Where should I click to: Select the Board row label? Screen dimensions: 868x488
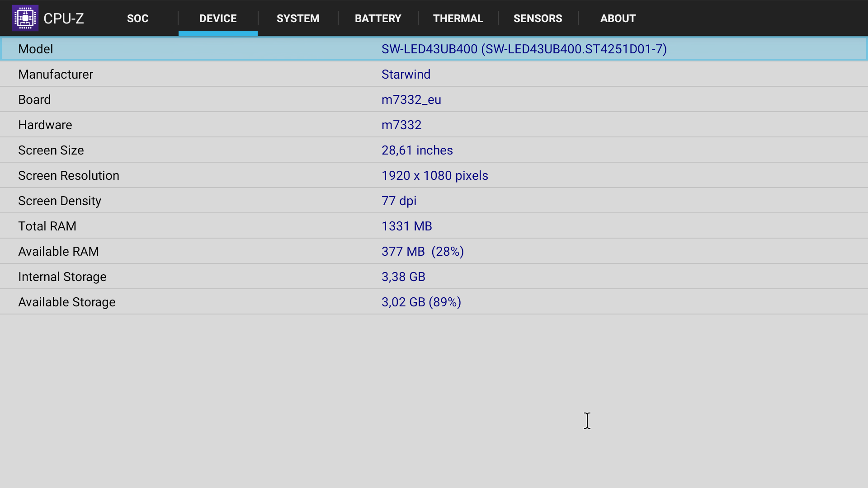pos(34,99)
